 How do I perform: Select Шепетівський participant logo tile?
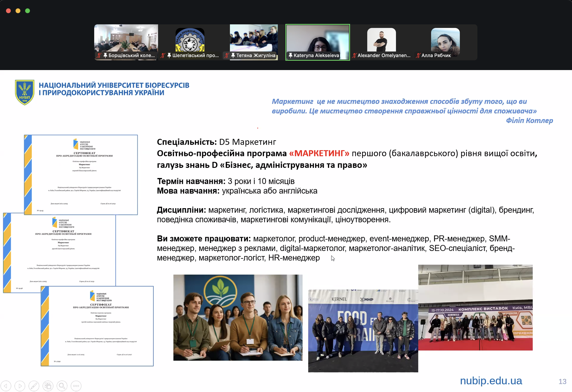click(x=190, y=39)
